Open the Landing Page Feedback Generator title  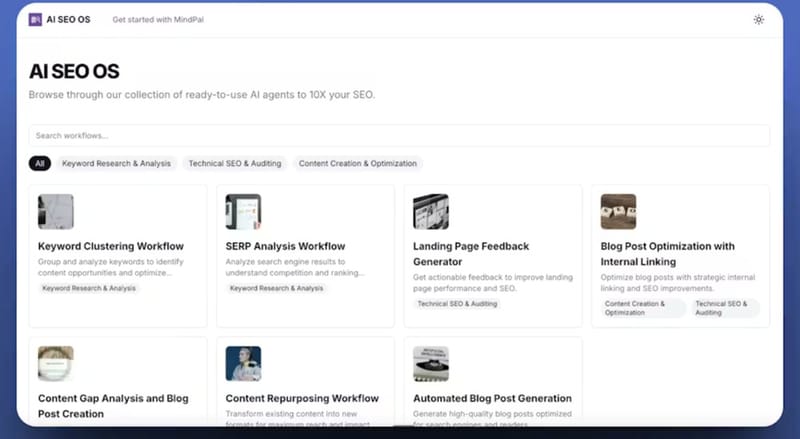471,254
